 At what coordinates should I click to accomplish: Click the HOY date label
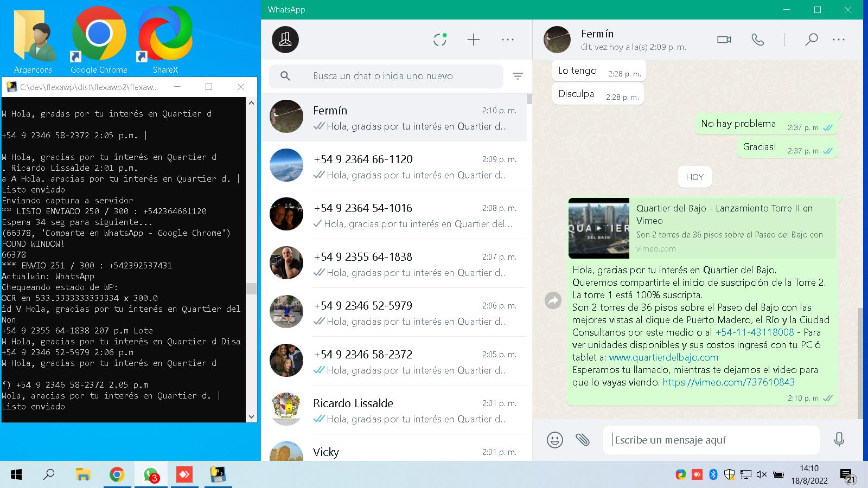tap(694, 177)
